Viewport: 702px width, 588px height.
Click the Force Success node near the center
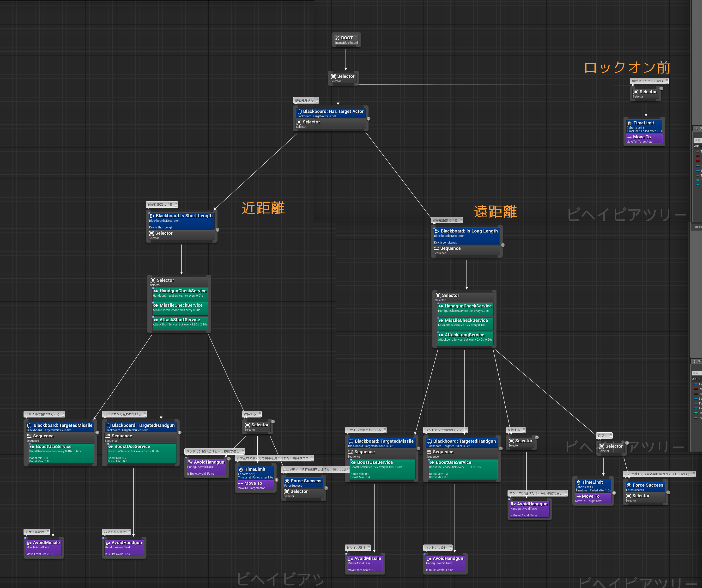pyautogui.click(x=303, y=481)
